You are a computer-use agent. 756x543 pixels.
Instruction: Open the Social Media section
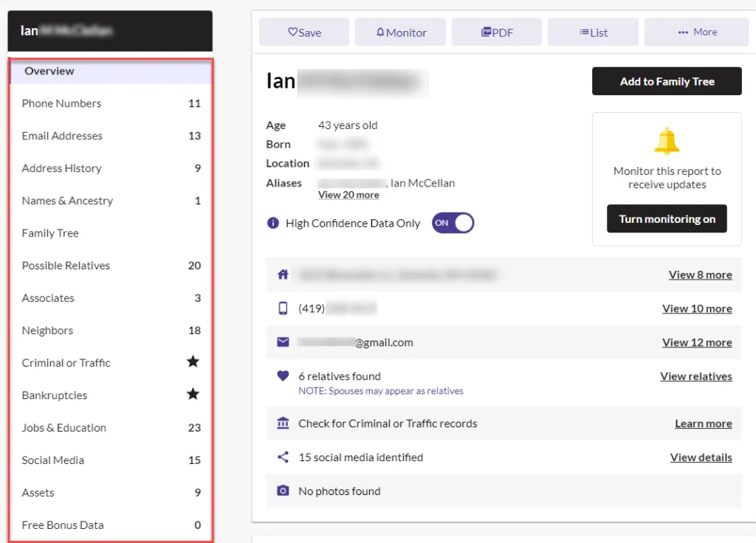[52, 460]
